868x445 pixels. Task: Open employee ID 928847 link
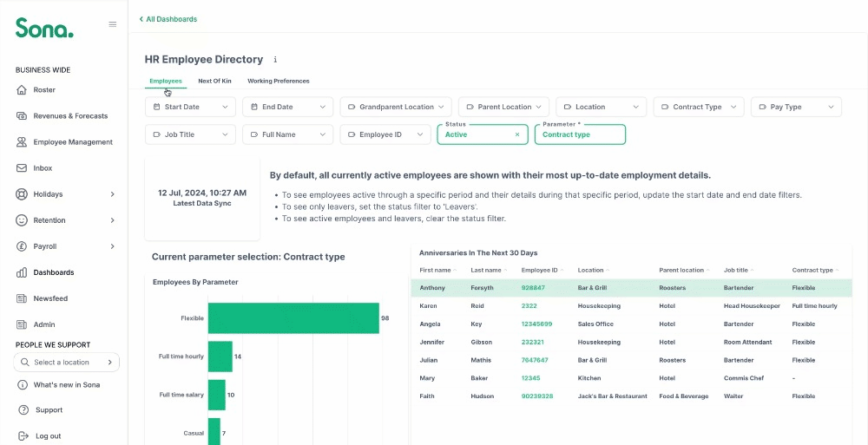coord(533,288)
